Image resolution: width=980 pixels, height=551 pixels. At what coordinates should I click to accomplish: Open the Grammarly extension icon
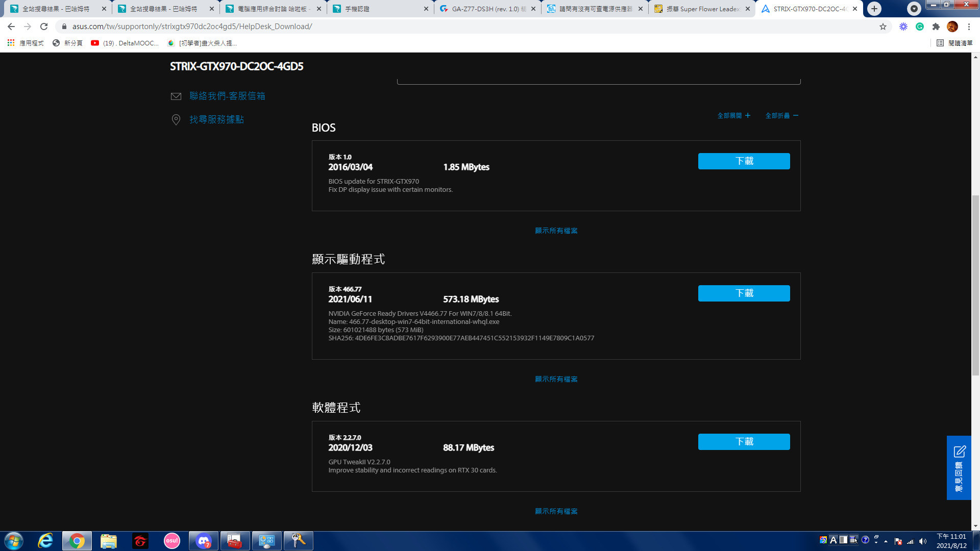point(920,27)
